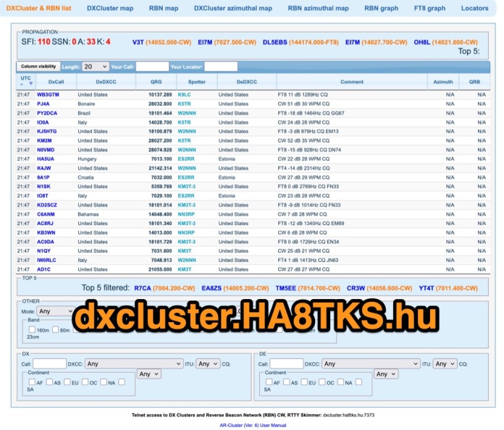Open the Mode dropdown in Other section
504x430 pixels.
56,311
